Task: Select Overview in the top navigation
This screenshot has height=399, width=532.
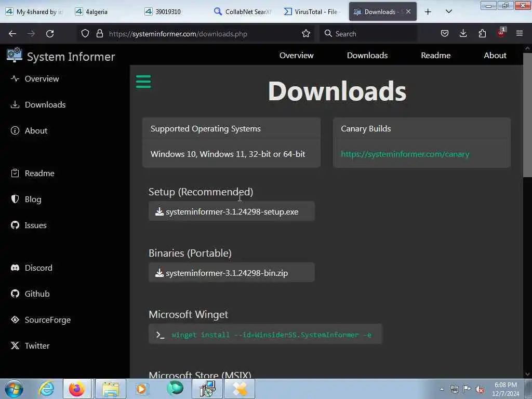Action: (x=296, y=55)
